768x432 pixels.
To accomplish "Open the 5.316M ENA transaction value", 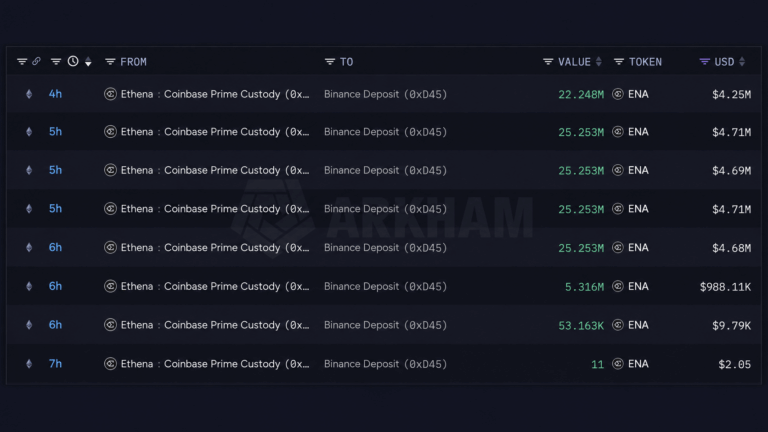I will [584, 287].
